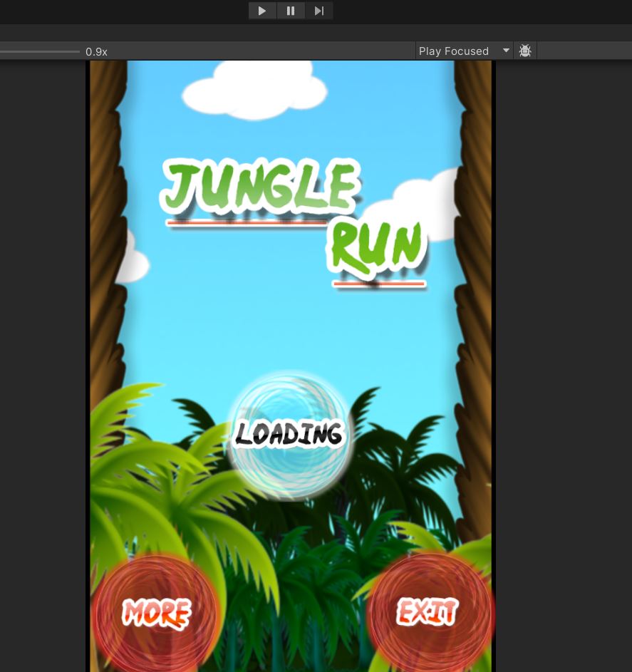Click the round LOADING button

click(x=289, y=434)
